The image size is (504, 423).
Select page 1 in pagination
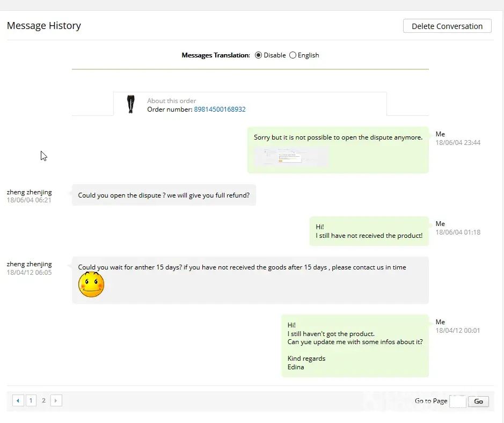click(31, 400)
